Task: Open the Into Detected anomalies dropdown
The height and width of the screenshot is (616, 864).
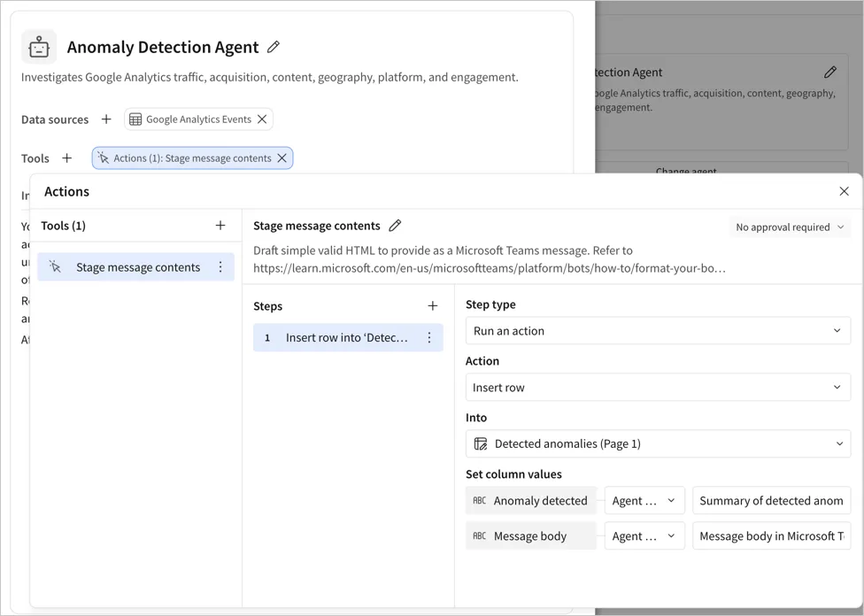Action: pos(658,443)
